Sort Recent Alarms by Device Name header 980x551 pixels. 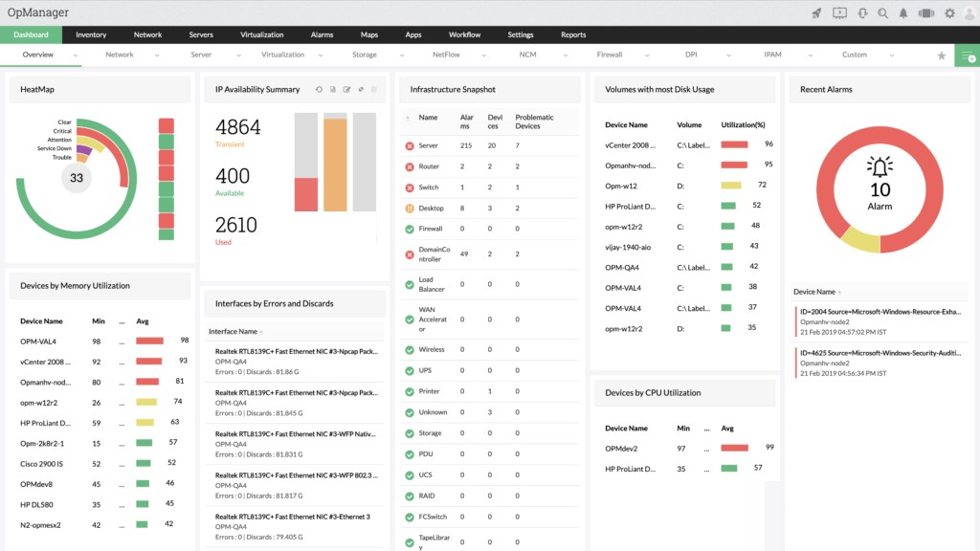coord(813,292)
